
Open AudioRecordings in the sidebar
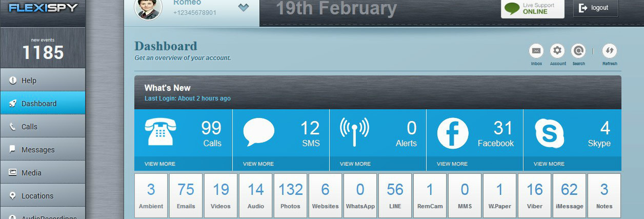coord(43,213)
